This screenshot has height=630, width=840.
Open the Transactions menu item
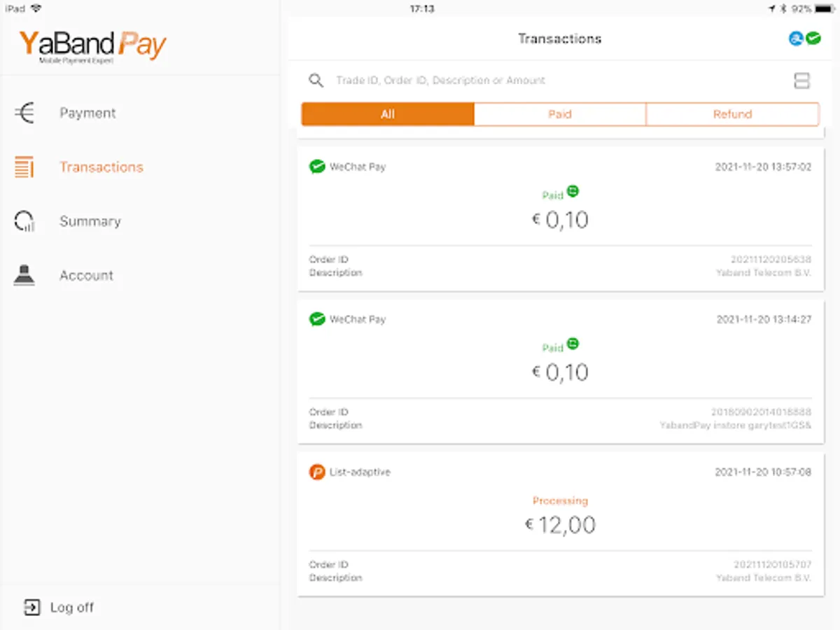[140, 167]
